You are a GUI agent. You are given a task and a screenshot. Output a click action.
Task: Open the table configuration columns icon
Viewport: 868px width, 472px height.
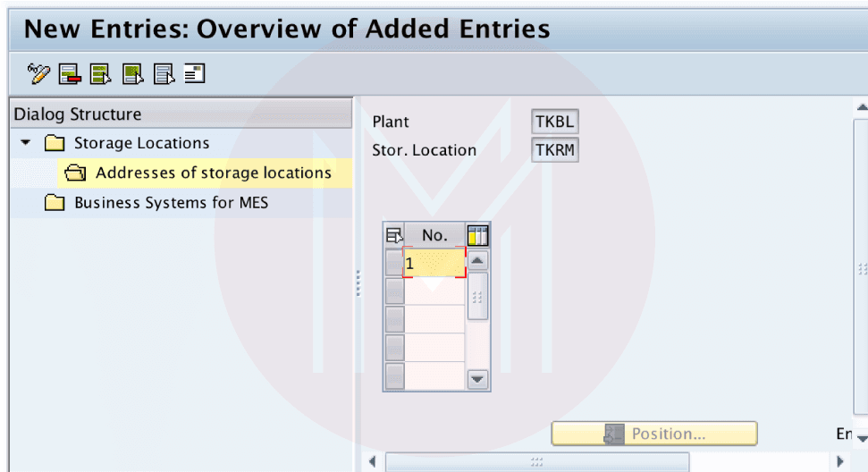pyautogui.click(x=478, y=235)
